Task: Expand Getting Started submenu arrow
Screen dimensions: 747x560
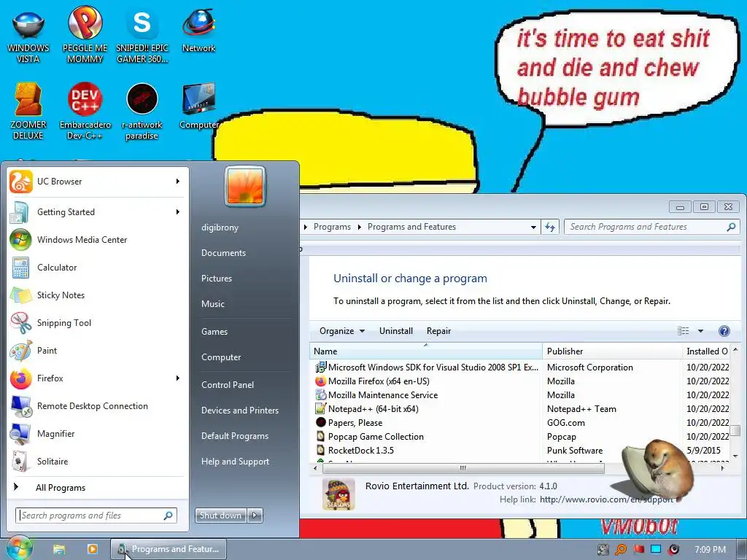Action: click(x=178, y=212)
